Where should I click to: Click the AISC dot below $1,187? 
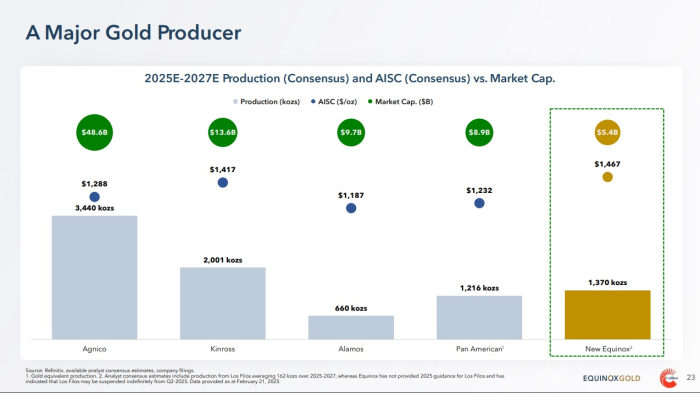pyautogui.click(x=351, y=208)
